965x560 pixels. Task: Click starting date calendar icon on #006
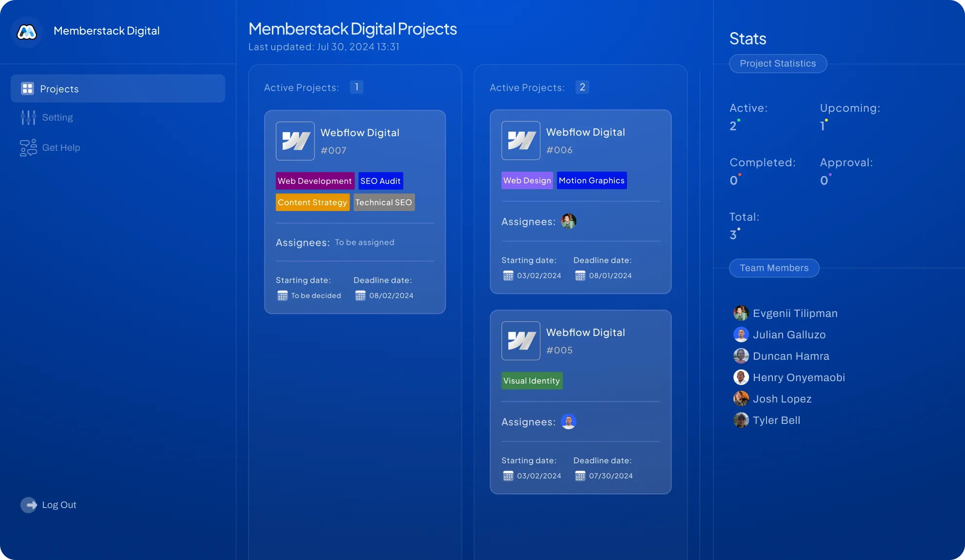tap(508, 276)
